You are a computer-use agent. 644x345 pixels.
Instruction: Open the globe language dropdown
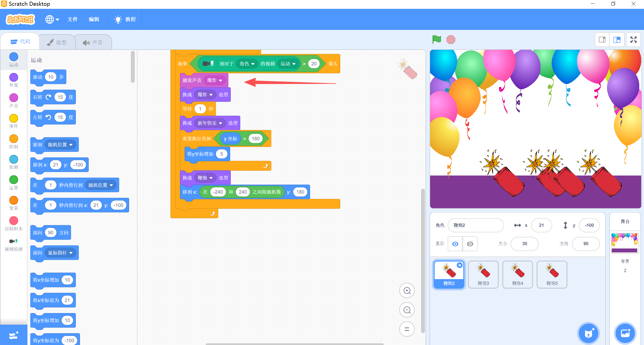52,19
